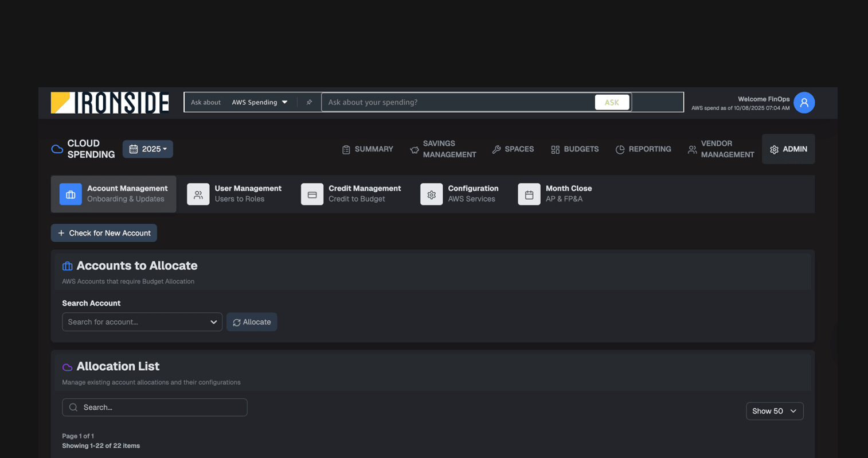The width and height of the screenshot is (868, 458).
Task: Switch to the Reporting tab
Action: tap(643, 149)
